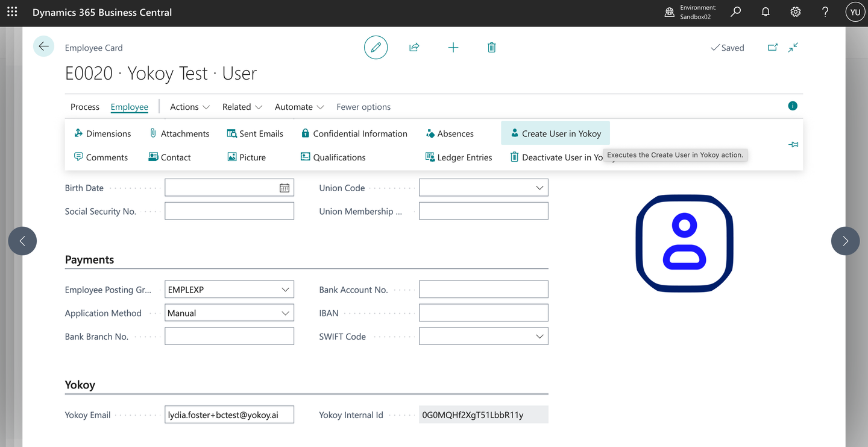The width and height of the screenshot is (868, 447).
Task: Click the E0020 Yokoy Test User heading
Action: 161,74
